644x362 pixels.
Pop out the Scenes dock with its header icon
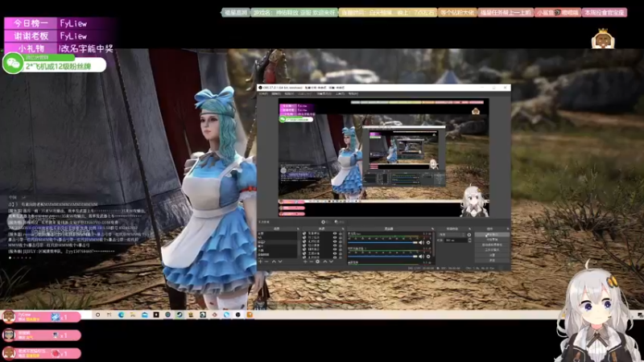(298, 228)
